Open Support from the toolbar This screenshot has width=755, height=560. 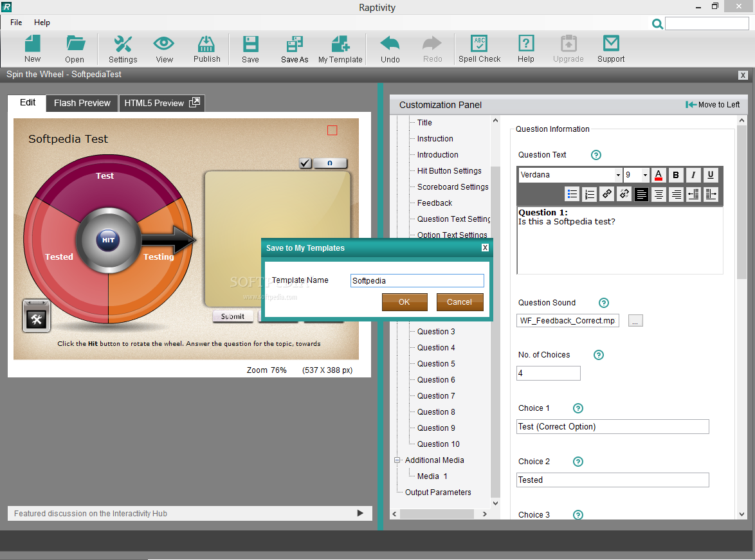(611, 49)
